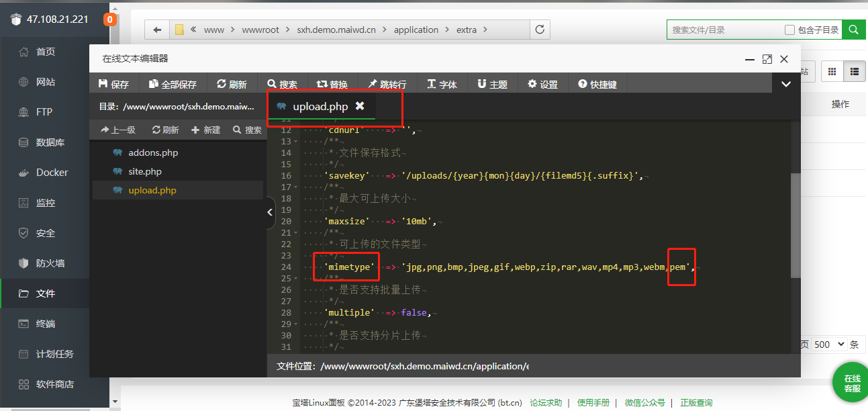The width and height of the screenshot is (868, 411).
Task: Create new item with 新建 button
Action: (205, 130)
